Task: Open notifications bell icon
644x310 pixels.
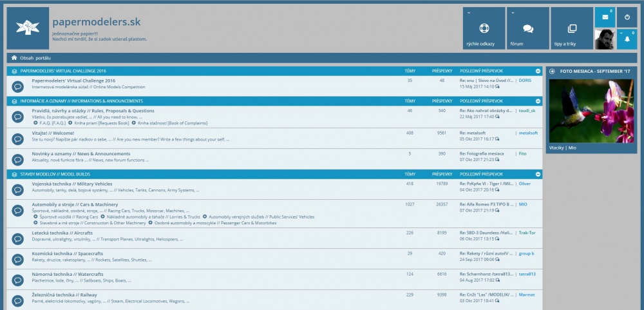Action: coord(627,39)
